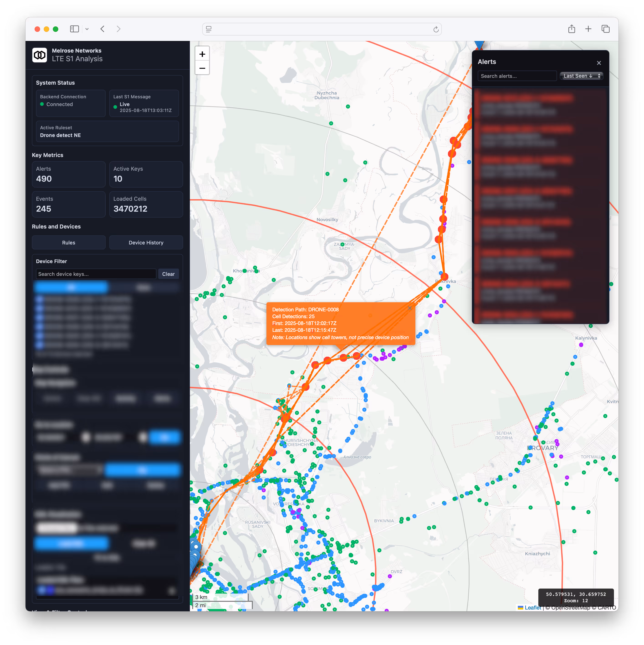This screenshot has height=645, width=644.
Task: Reload the page with refresh icon
Action: tap(436, 29)
